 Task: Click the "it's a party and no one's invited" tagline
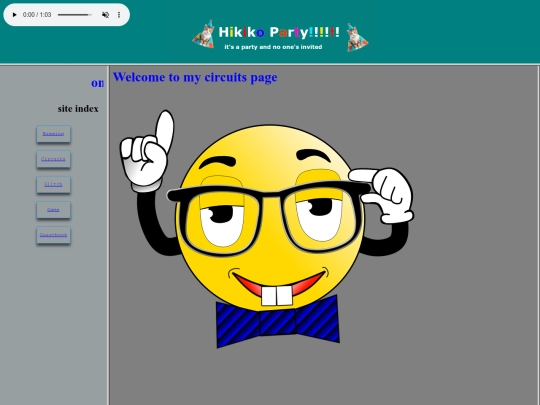[x=273, y=47]
